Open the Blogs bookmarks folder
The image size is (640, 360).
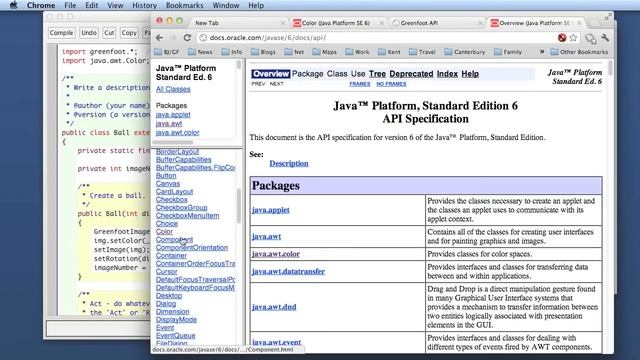pos(263,52)
